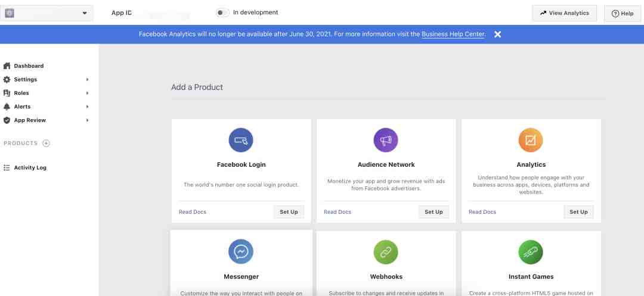
Task: Click the Activity Log list icon
Action: (x=7, y=168)
